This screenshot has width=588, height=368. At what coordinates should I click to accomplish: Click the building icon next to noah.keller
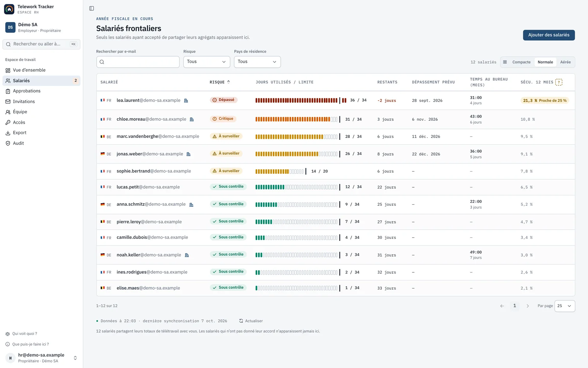click(x=187, y=255)
